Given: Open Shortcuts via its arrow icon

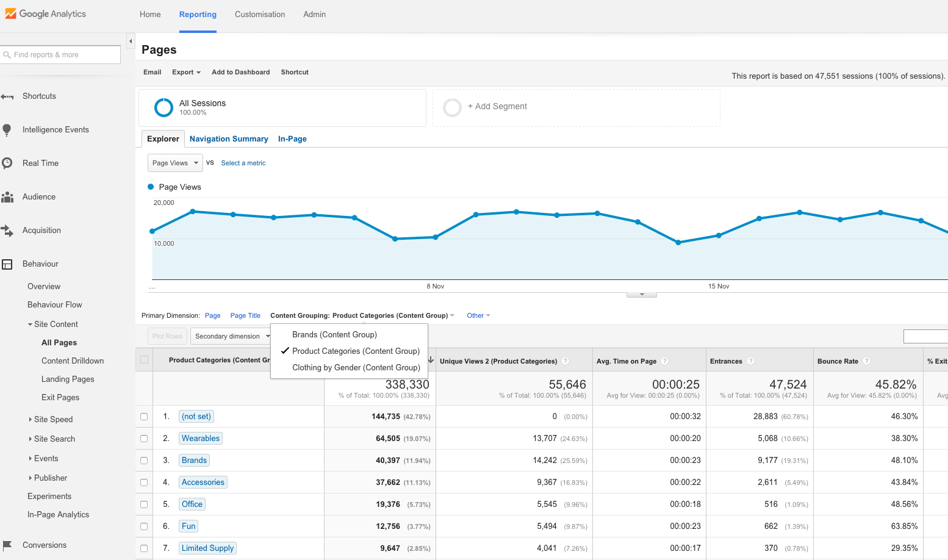Looking at the screenshot, I should [x=7, y=96].
